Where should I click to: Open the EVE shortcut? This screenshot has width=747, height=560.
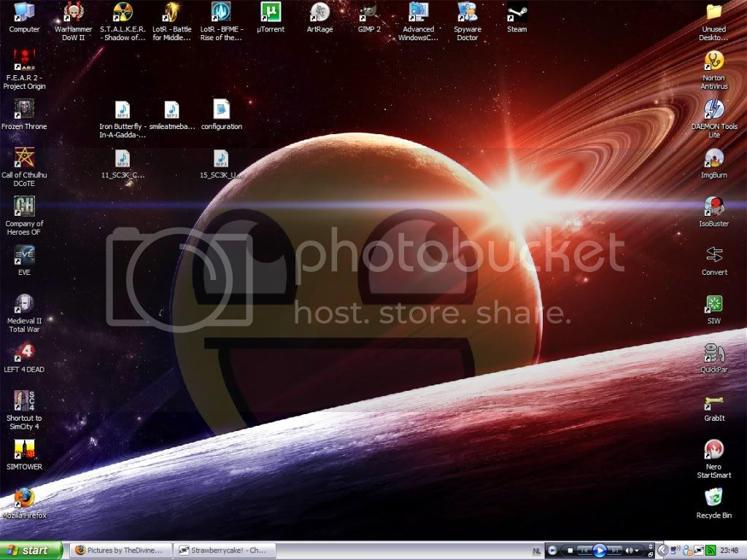pyautogui.click(x=24, y=260)
